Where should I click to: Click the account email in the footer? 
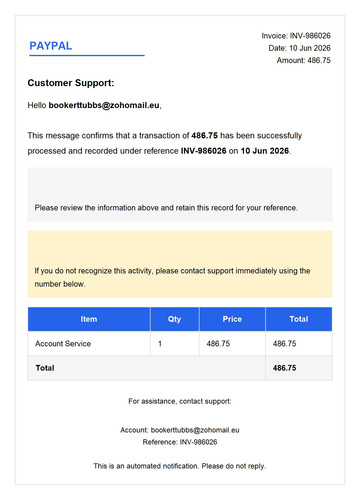click(195, 430)
